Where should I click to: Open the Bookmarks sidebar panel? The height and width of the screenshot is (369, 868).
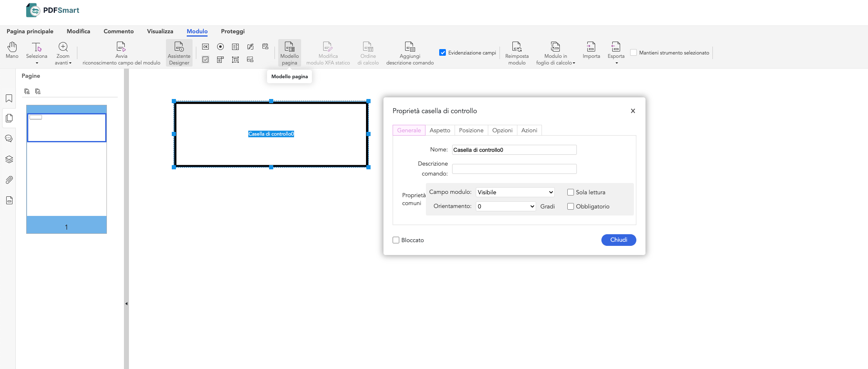pyautogui.click(x=9, y=98)
